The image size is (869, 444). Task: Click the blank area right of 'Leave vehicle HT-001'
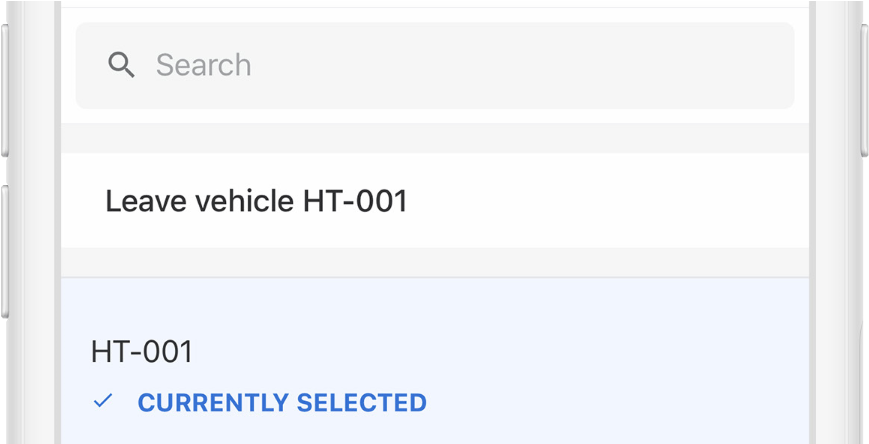point(620,201)
